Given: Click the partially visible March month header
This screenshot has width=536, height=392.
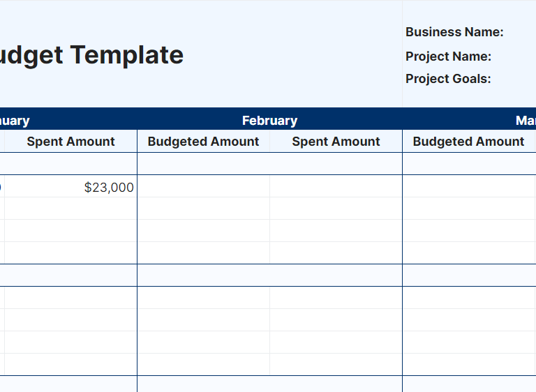Looking at the screenshot, I should click(x=525, y=121).
